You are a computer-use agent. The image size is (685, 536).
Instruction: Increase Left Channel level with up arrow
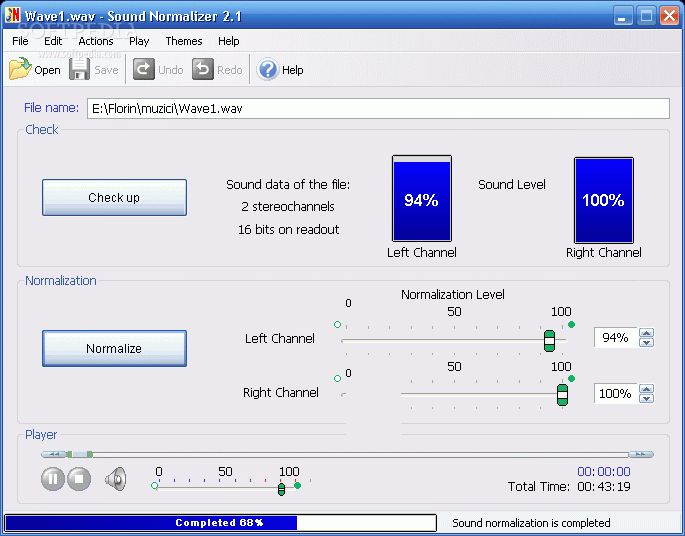tap(647, 333)
